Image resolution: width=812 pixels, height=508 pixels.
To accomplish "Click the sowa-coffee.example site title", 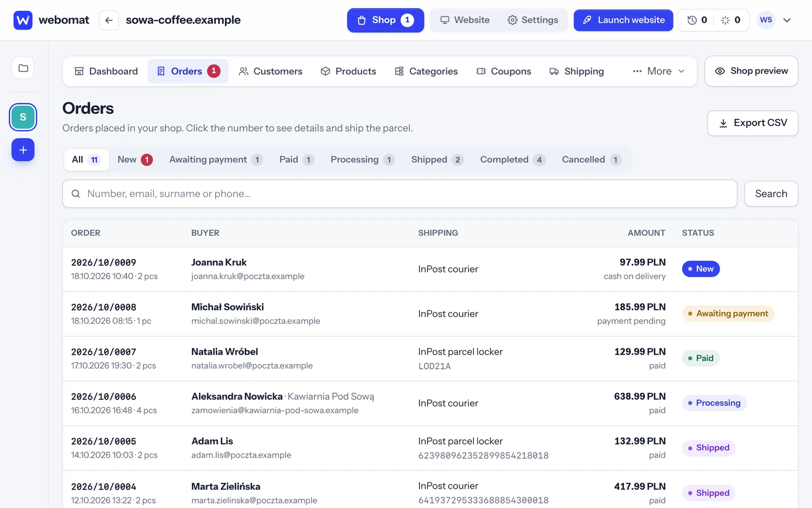I will [183, 20].
